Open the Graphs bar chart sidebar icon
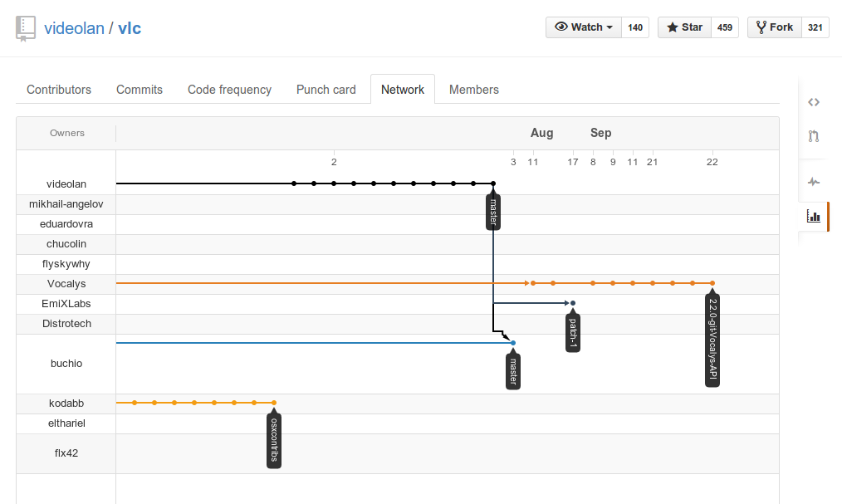Viewport: 842px width, 504px height. click(814, 217)
